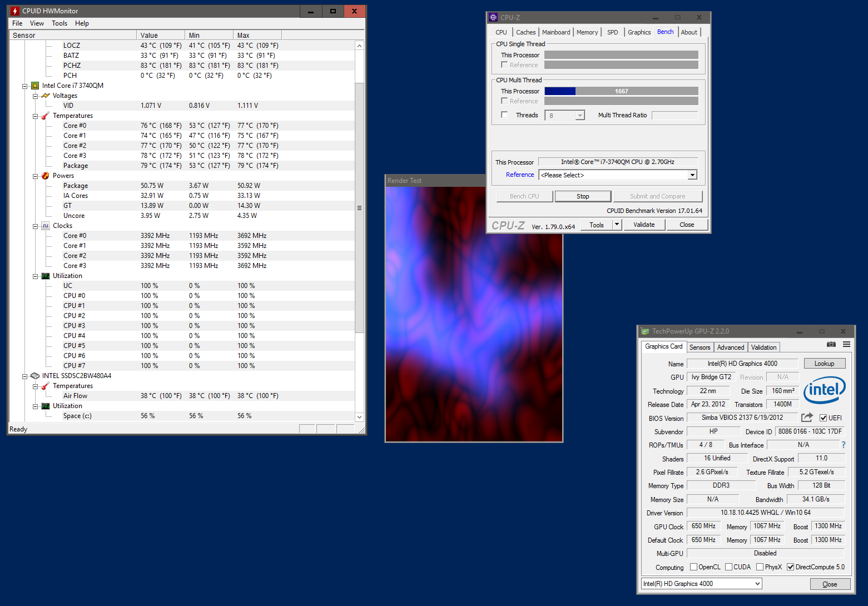This screenshot has height=606, width=868.
Task: Open the Help menu in HWMonitor
Action: coord(82,23)
